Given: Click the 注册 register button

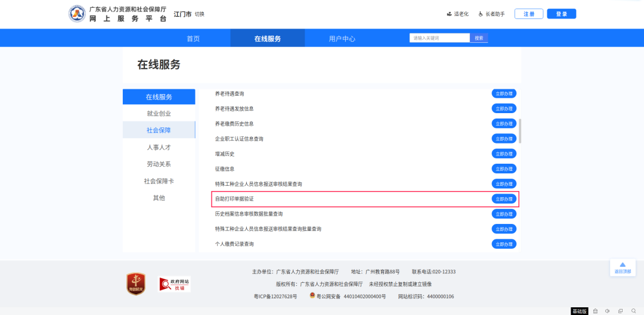Looking at the screenshot, I should pyautogui.click(x=528, y=14).
